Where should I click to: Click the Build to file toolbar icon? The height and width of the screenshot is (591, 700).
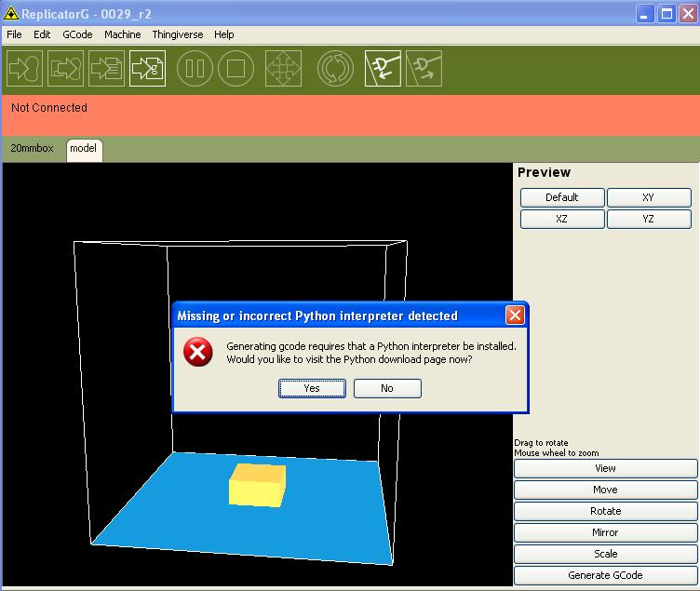65,68
